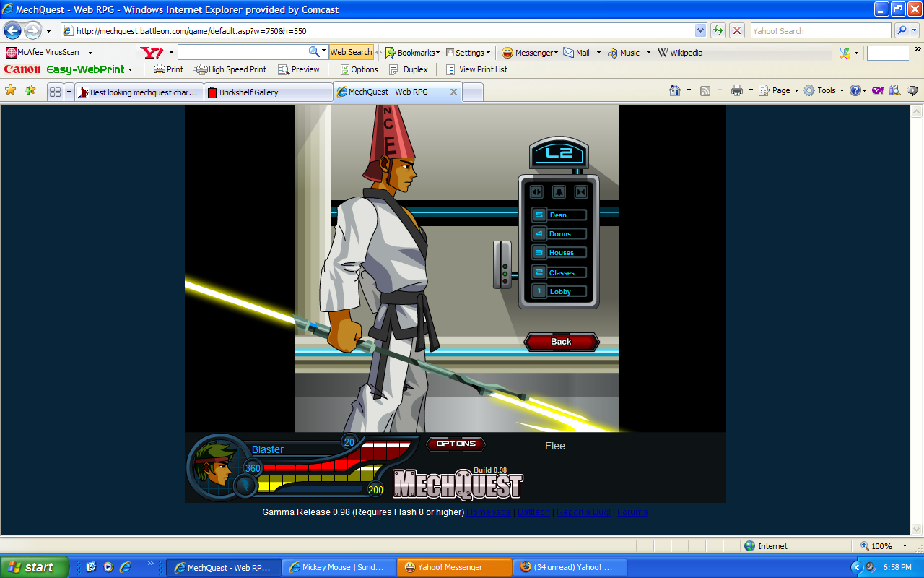Switch to Yahoo! Messenger in taskbar
Viewport: 924px width, 578px height.
(454, 567)
